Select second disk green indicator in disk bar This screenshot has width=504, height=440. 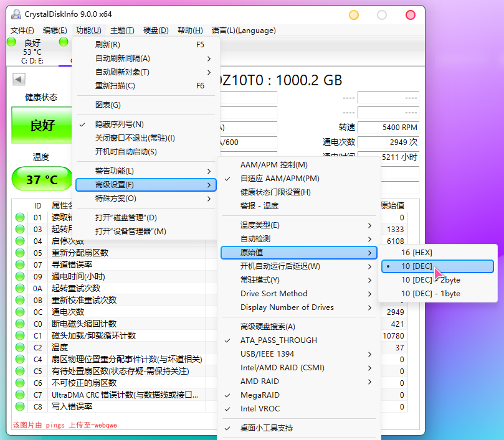click(x=64, y=42)
